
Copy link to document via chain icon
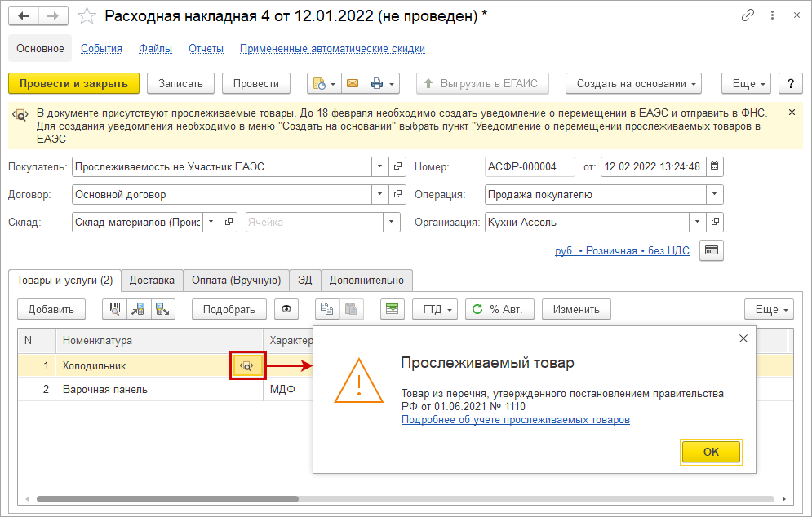748,15
